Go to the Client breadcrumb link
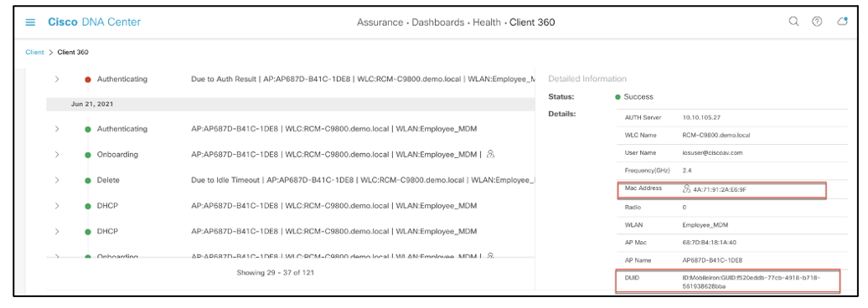Image resolution: width=868 pixels, height=308 pixels. pos(35,53)
